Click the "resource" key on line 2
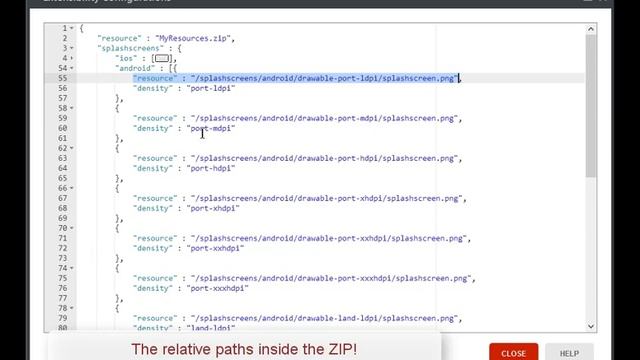 click(x=120, y=38)
